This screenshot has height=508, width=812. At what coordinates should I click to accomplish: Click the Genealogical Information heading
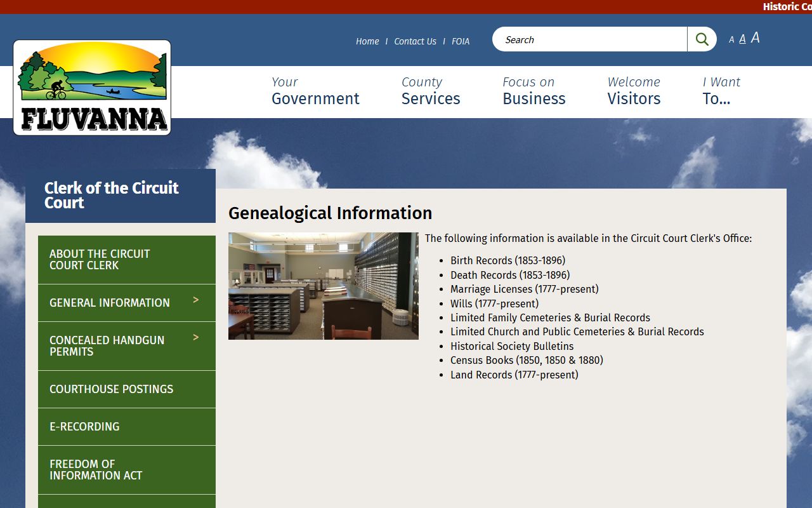331,213
